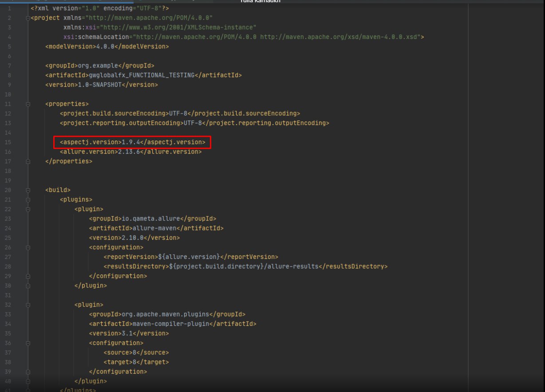Click fold end marker at line 39

[28, 372]
